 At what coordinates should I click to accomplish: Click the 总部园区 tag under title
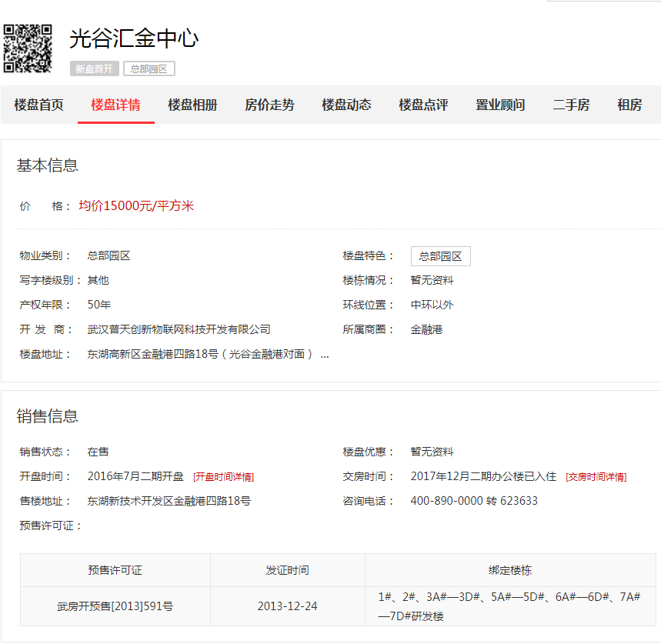[149, 69]
